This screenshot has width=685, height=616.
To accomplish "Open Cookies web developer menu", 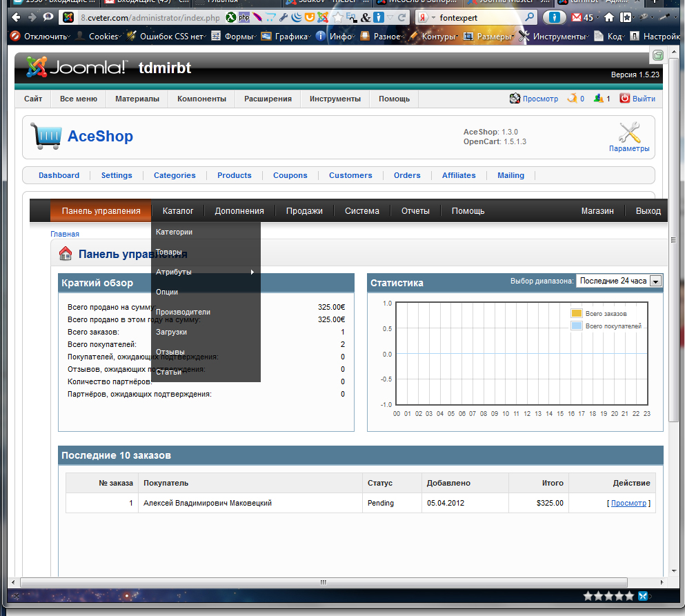I will pos(99,37).
